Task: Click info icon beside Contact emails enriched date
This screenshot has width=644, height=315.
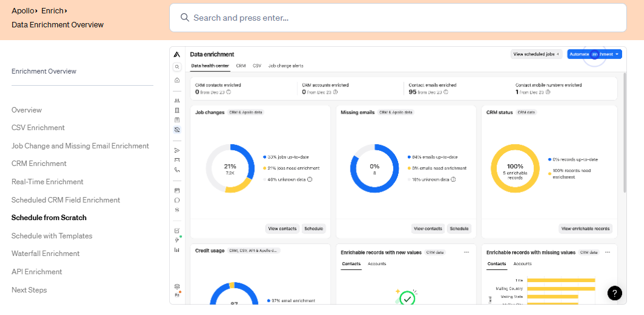Action: pyautogui.click(x=446, y=92)
